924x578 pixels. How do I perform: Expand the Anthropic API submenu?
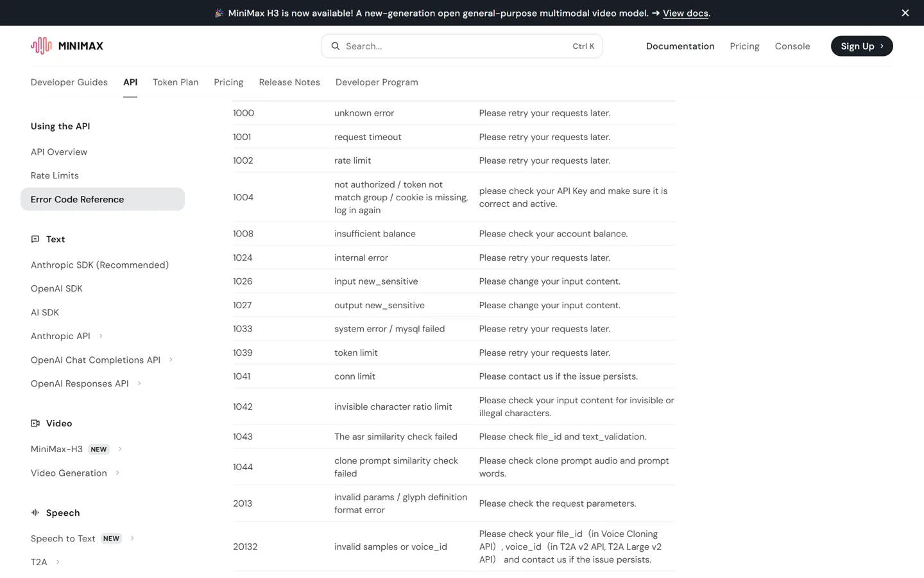tap(101, 336)
